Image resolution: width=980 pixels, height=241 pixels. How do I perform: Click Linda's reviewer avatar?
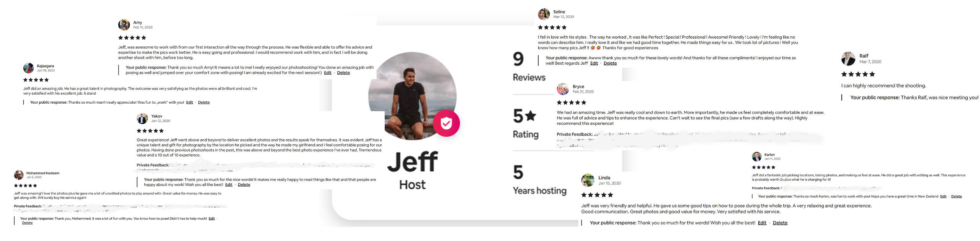click(x=588, y=180)
